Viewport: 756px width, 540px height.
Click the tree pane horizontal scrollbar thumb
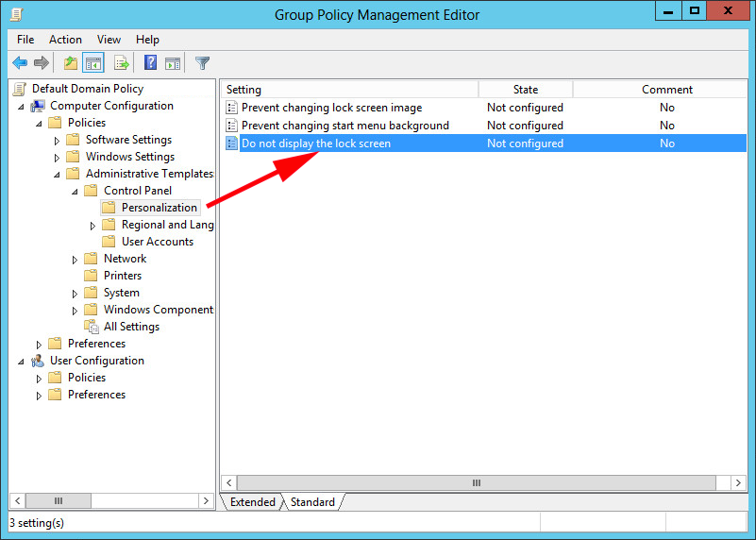[59, 501]
